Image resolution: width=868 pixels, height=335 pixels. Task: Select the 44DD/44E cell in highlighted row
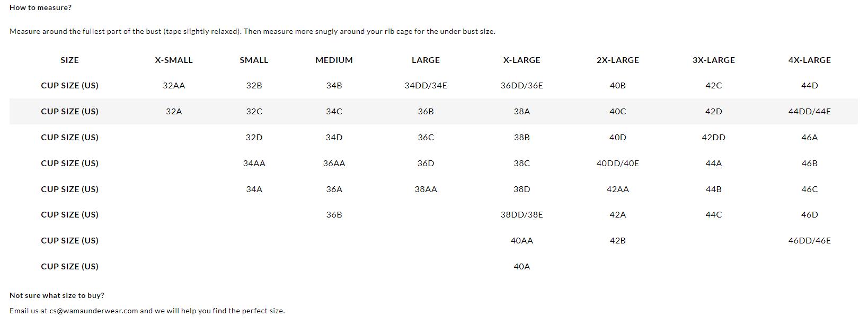click(809, 111)
